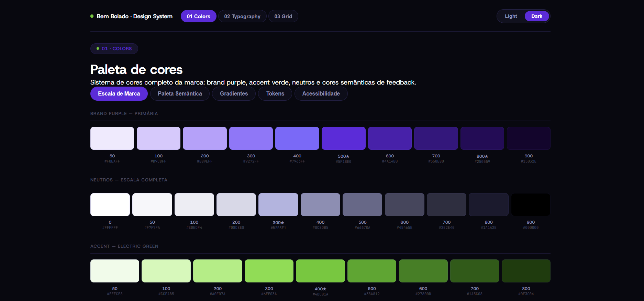Click the NEUTROS — ESCALA COMPLETA label
644x301 pixels.
129,180
